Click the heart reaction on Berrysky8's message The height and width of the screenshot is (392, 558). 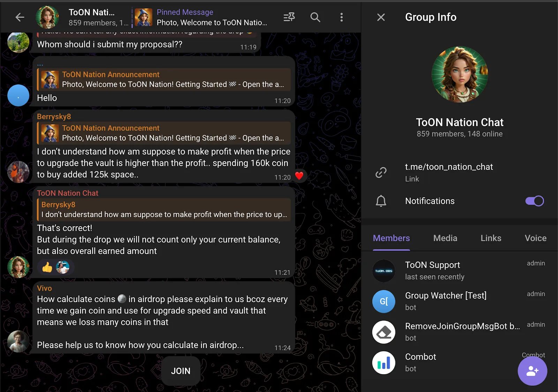[299, 176]
